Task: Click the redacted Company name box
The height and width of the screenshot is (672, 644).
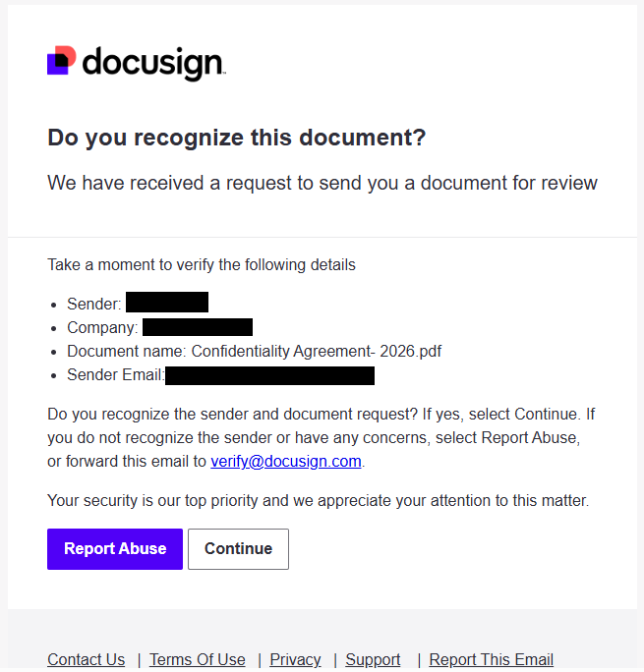Action: click(198, 327)
